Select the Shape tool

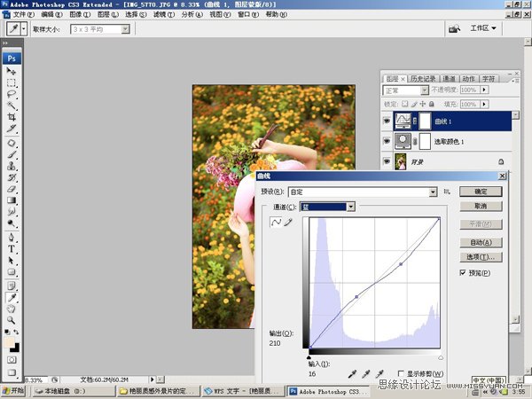pos(12,272)
